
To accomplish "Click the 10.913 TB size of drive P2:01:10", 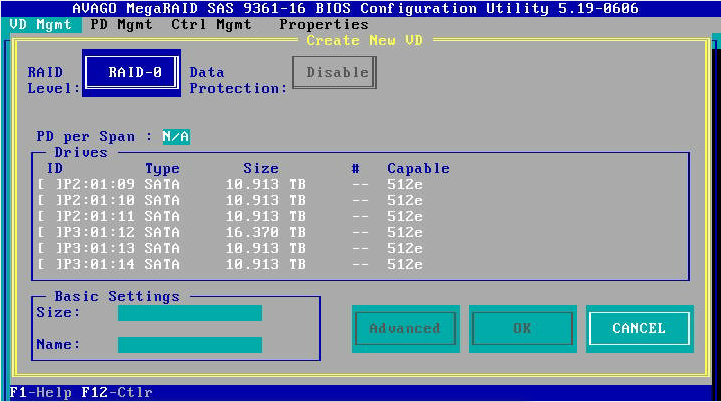I will point(265,201).
